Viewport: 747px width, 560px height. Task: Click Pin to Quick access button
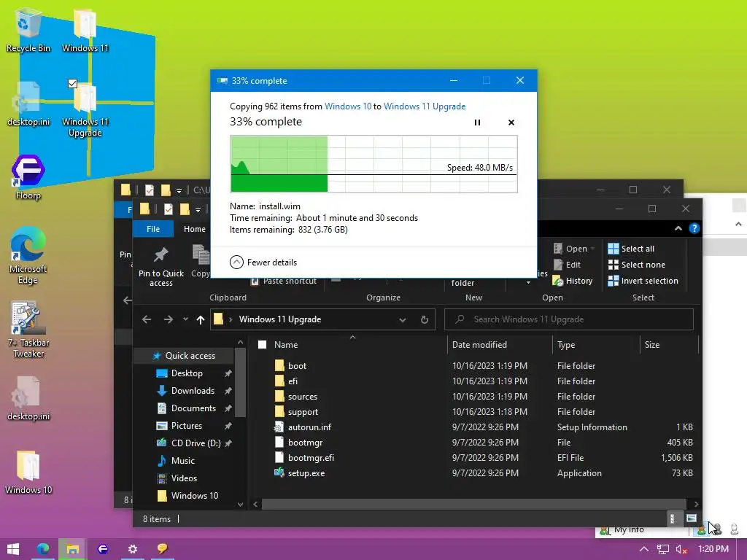[161, 266]
